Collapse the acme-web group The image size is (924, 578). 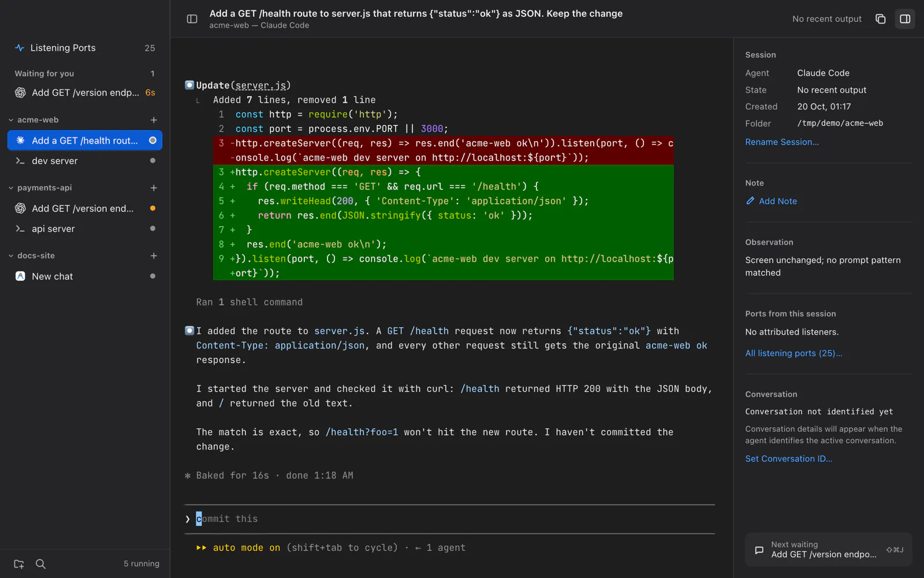pos(11,120)
